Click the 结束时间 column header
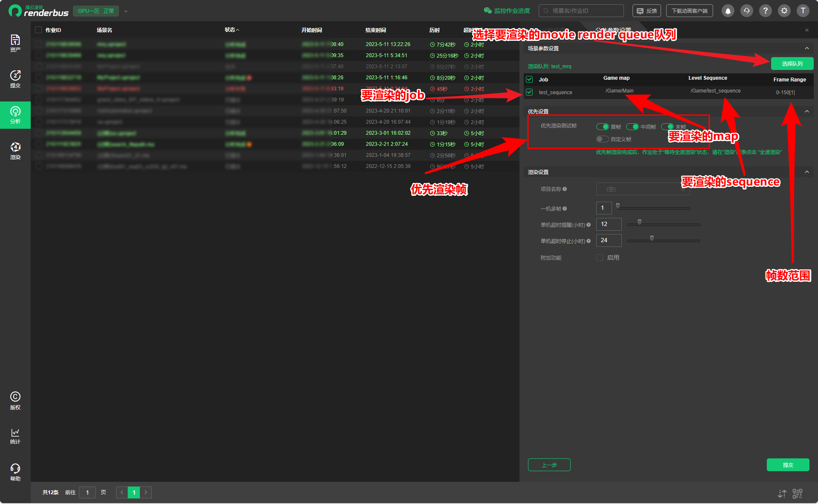The image size is (818, 504). [x=376, y=30]
